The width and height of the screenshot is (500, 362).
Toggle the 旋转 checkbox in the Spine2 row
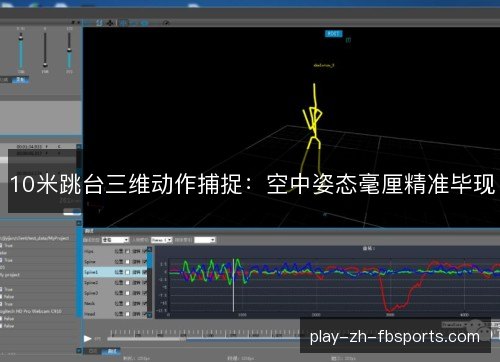point(145,282)
